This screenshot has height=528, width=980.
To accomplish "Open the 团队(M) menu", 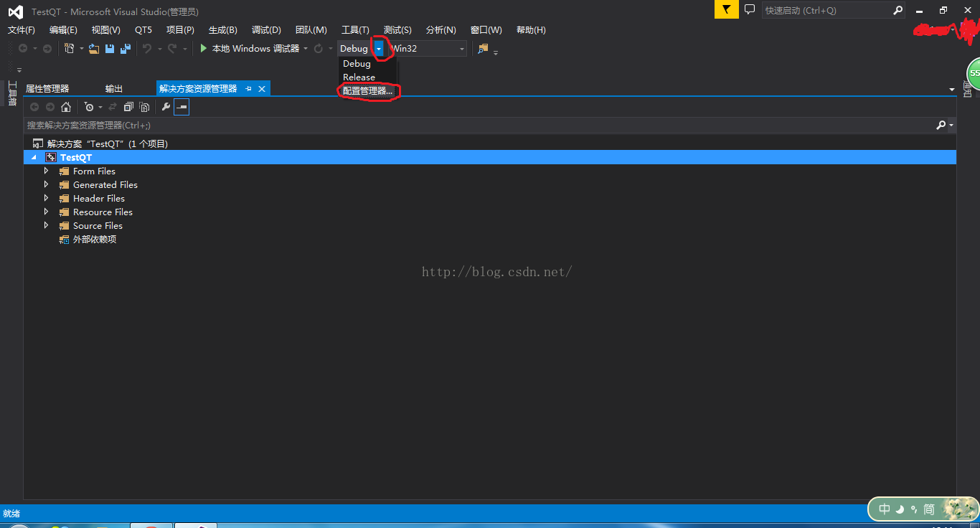I will (311, 29).
